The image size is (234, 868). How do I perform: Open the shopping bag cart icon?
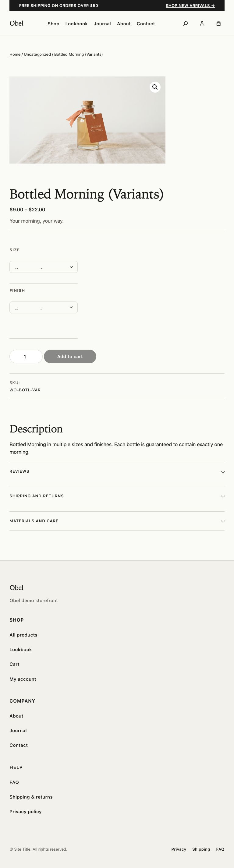[x=218, y=23]
